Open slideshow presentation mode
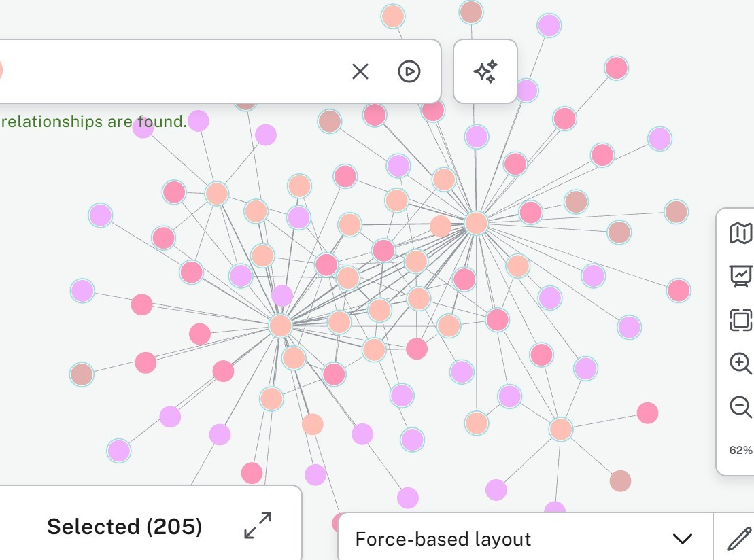This screenshot has height=560, width=754. tap(740, 277)
